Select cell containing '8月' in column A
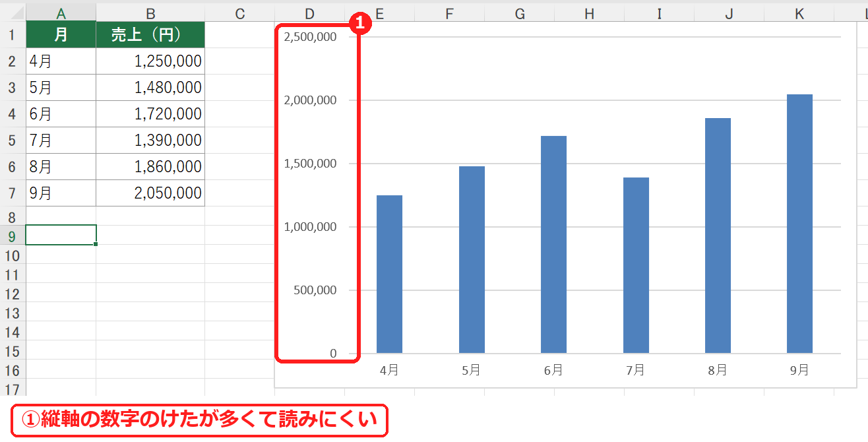Viewport: 868px width, 442px height. [61, 167]
